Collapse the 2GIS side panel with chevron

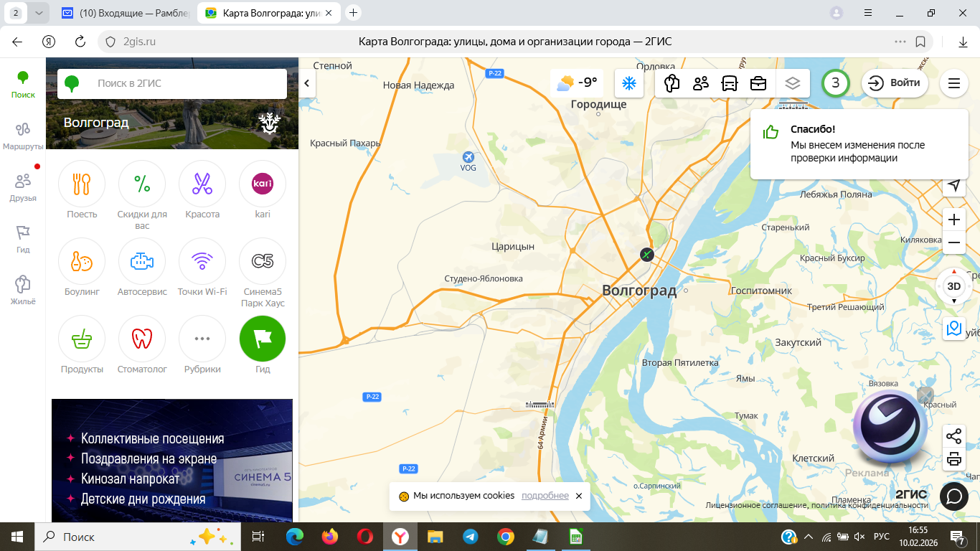click(x=306, y=83)
